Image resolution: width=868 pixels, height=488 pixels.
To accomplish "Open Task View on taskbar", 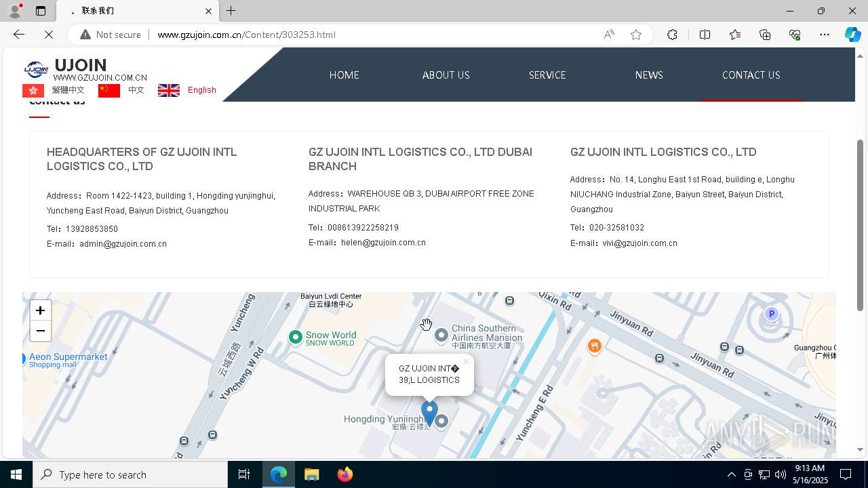I will 244,474.
